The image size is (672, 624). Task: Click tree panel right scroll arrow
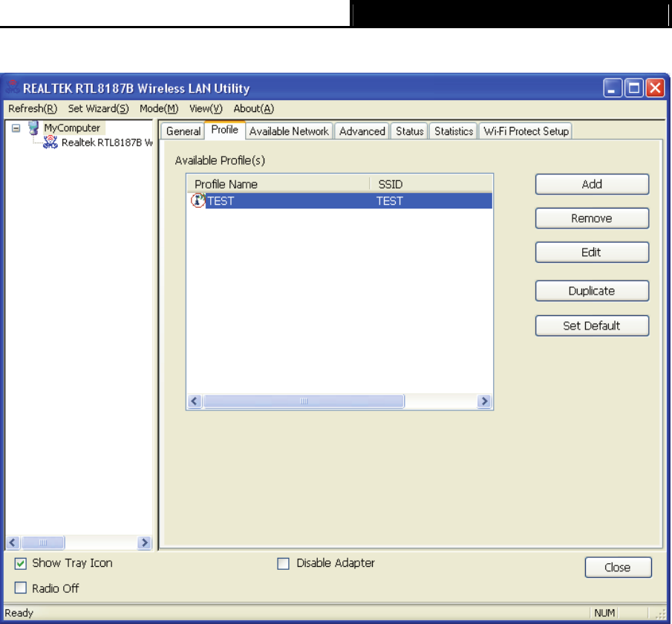145,542
